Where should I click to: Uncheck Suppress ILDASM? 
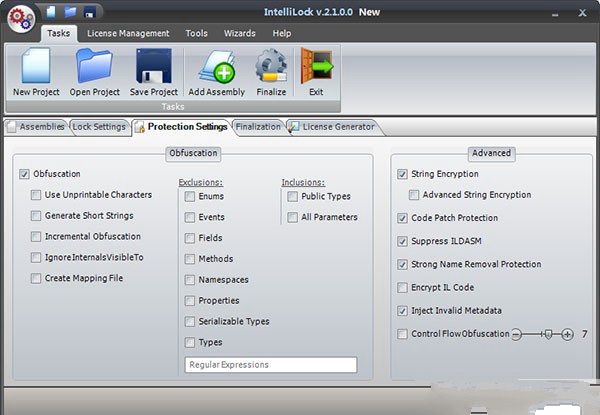point(402,241)
